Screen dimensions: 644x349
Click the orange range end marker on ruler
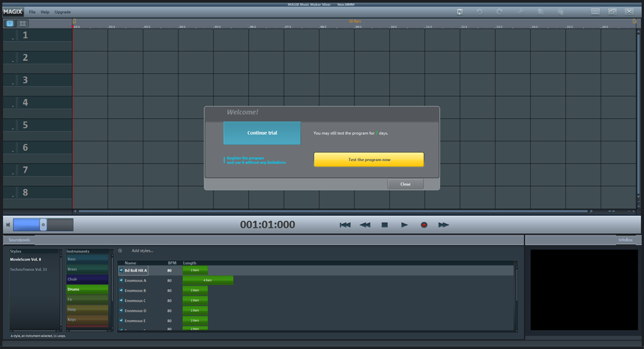coord(635,21)
